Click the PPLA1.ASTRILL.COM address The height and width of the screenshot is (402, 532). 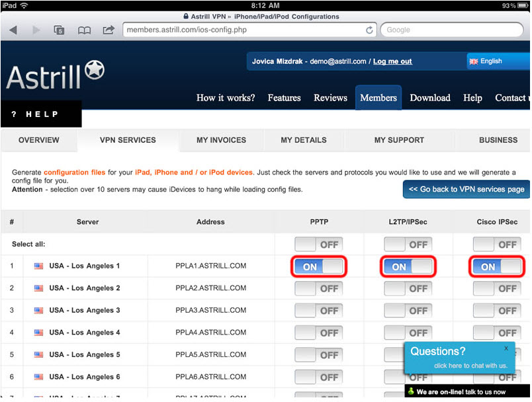click(x=210, y=266)
